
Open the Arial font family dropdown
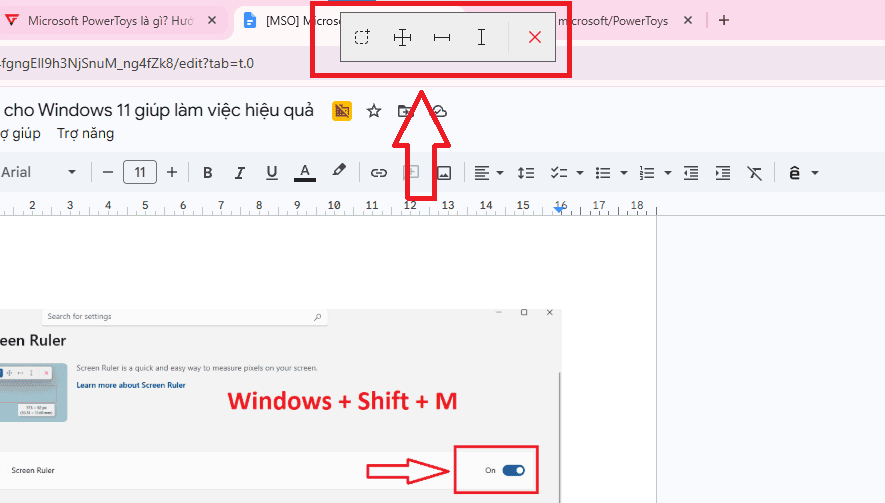tap(38, 172)
